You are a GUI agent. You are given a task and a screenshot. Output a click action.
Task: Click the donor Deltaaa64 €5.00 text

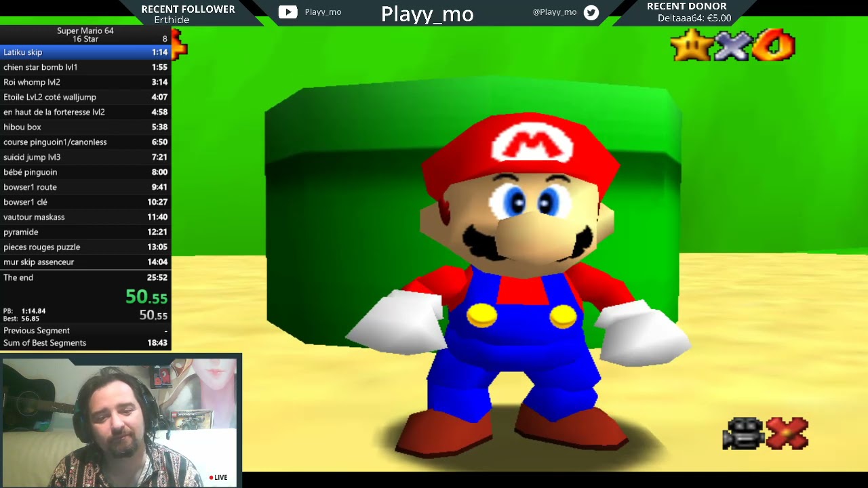tap(694, 18)
